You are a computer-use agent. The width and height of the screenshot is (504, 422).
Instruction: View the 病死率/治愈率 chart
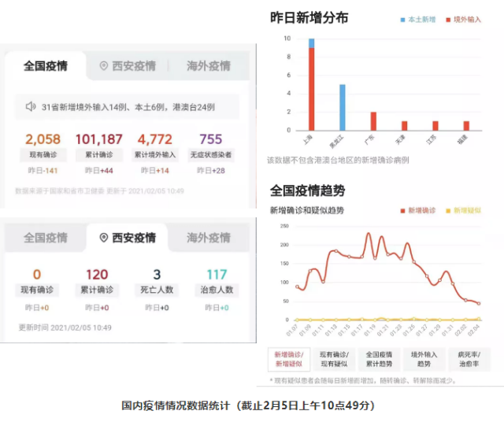click(x=468, y=359)
